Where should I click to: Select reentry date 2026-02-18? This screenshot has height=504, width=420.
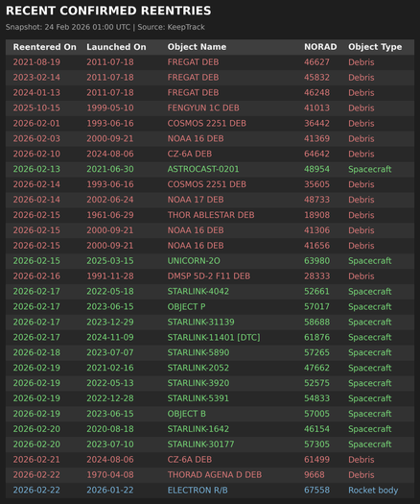tap(36, 352)
